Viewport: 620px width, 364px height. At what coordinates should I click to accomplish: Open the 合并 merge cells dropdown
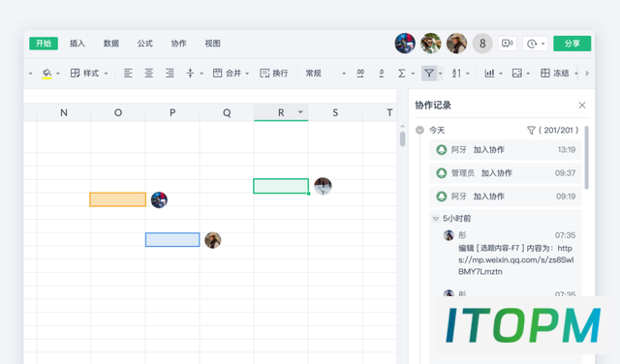[x=248, y=74]
